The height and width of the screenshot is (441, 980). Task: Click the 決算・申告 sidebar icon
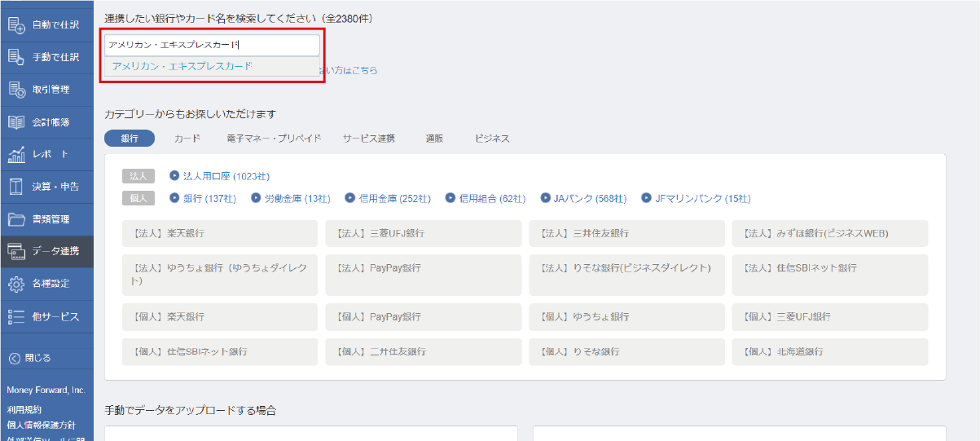tap(16, 187)
